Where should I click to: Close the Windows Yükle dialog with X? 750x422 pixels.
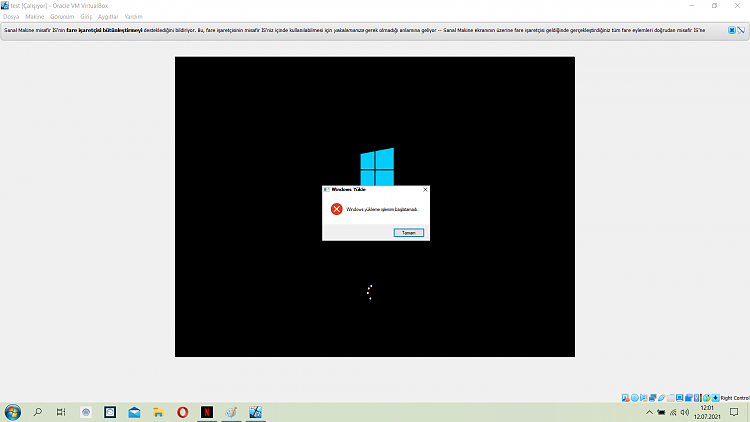(425, 189)
